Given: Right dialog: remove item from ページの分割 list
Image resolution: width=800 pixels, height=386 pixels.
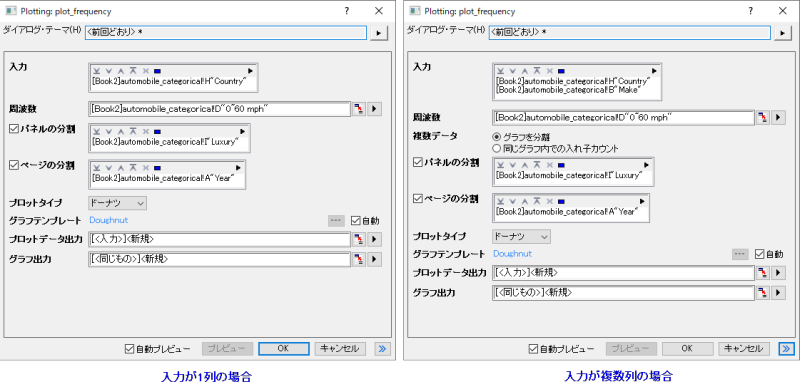Looking at the screenshot, I should (x=549, y=201).
